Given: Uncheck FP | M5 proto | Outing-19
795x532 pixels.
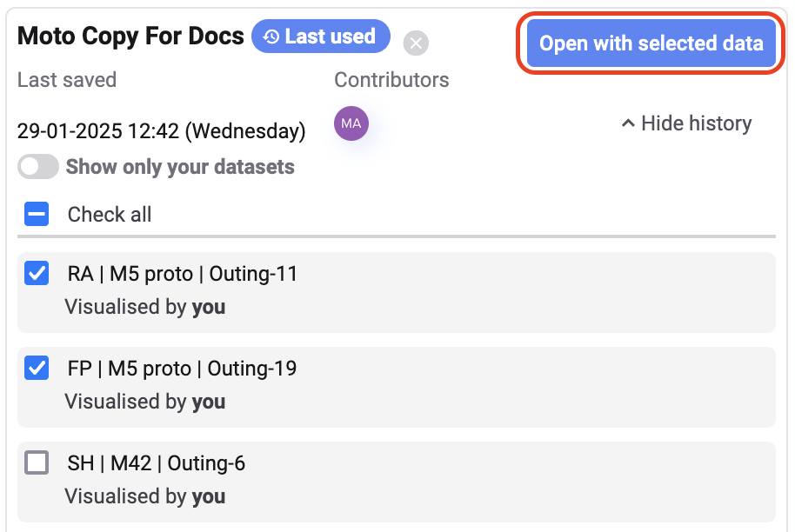Looking at the screenshot, I should click(x=37, y=369).
